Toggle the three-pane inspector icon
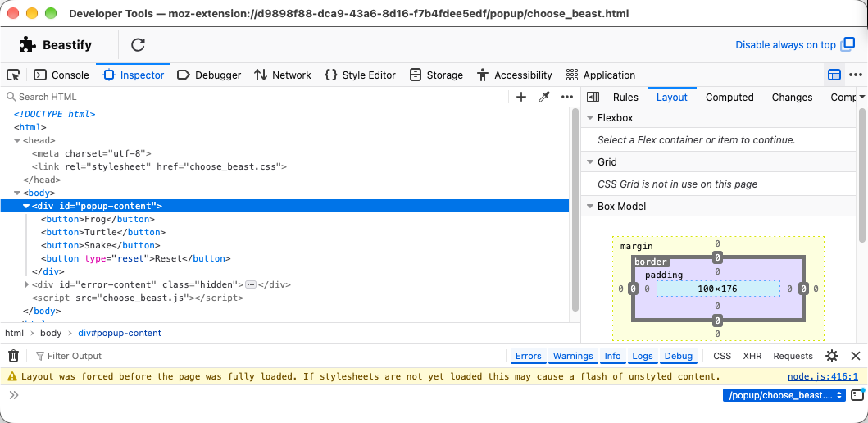The height and width of the screenshot is (423, 868). tap(593, 97)
